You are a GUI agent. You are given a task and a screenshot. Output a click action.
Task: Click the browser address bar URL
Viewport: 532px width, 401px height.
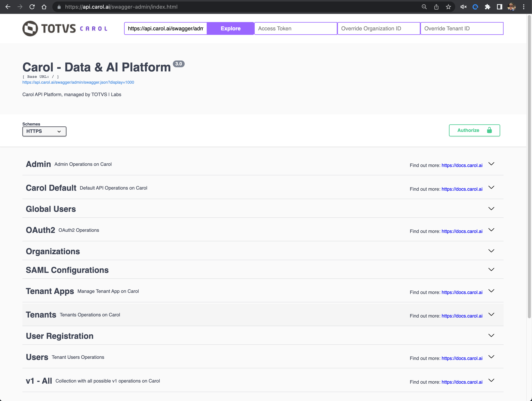click(x=121, y=7)
